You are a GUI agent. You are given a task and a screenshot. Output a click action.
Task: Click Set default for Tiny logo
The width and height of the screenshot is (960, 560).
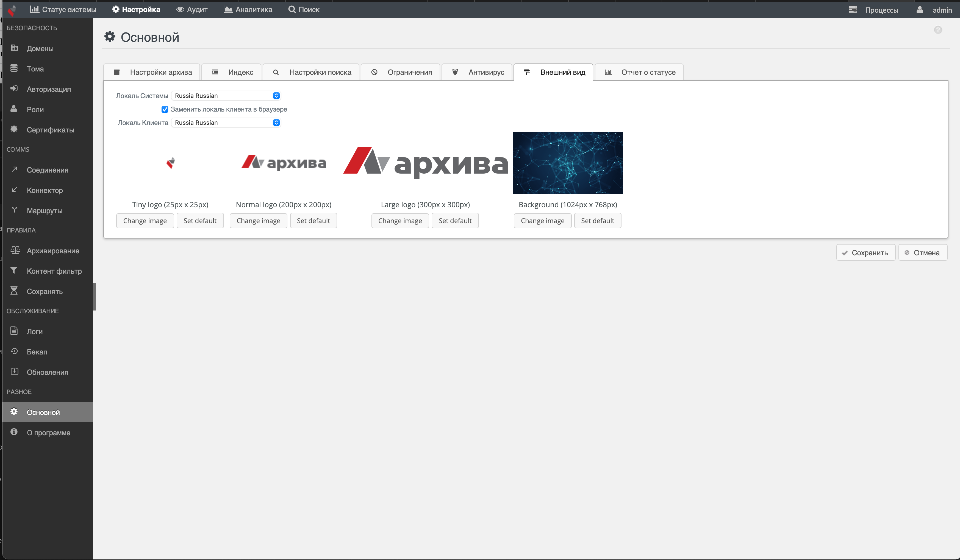[x=200, y=221]
